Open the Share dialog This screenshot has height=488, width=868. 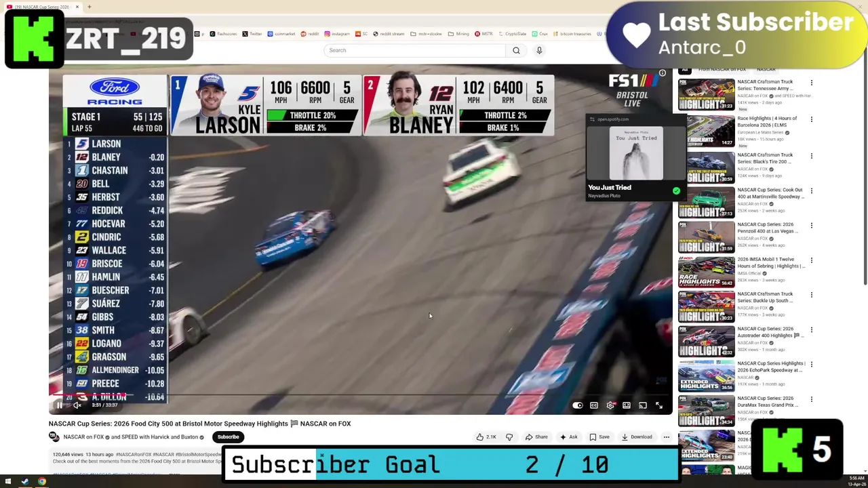[536, 437]
